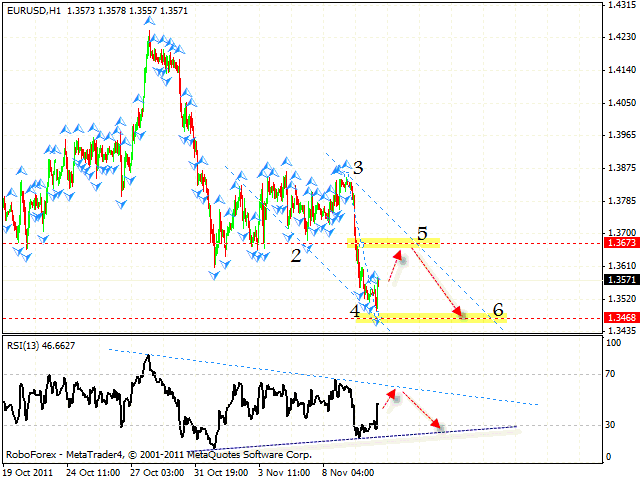Select the downward red arrow in RSI panel
Image resolution: width=640 pixels, height=480 pixels.
coord(421,412)
